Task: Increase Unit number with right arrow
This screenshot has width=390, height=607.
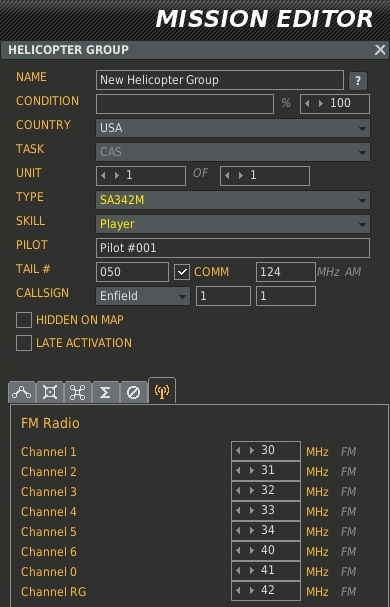Action: click(117, 176)
